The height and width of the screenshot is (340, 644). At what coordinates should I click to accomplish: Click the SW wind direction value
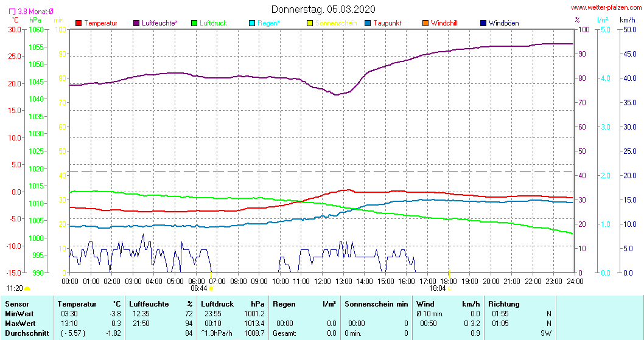click(546, 333)
